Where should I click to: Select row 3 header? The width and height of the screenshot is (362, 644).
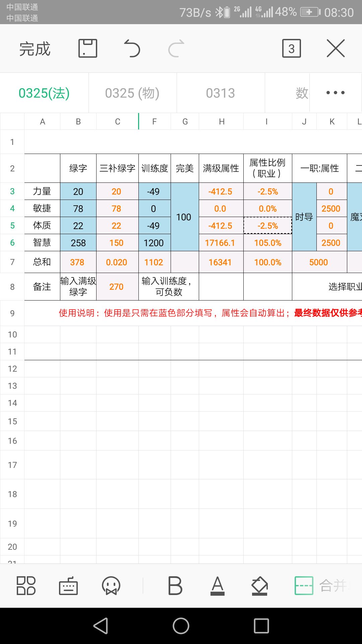[x=12, y=191]
